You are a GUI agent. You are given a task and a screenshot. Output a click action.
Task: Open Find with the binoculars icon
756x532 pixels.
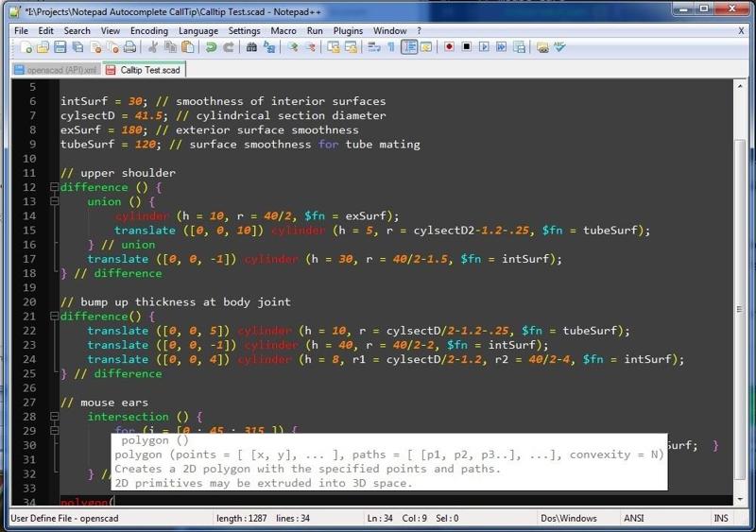252,47
